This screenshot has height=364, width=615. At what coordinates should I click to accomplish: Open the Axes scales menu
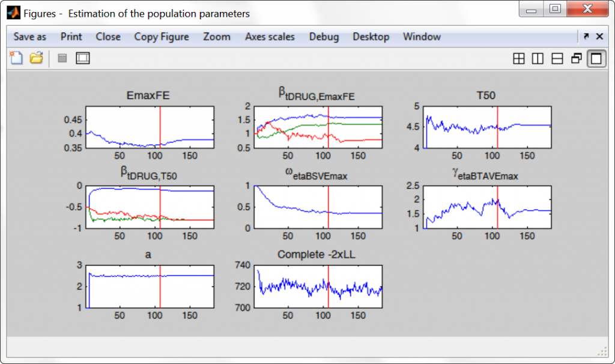(269, 37)
